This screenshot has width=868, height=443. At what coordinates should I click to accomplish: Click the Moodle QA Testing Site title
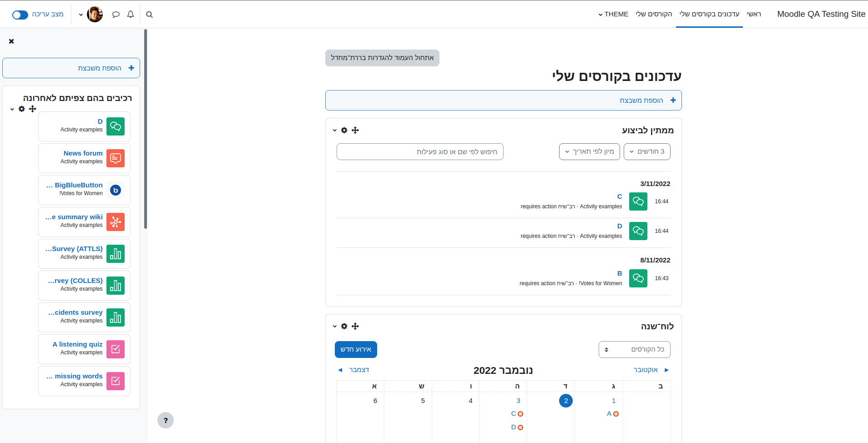[821, 14]
